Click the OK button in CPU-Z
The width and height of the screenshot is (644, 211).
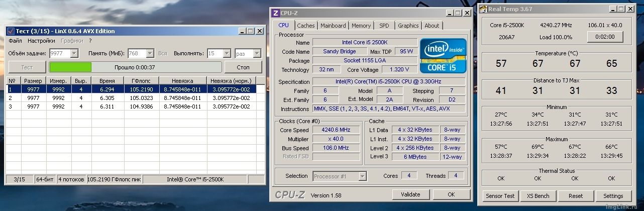(451, 194)
